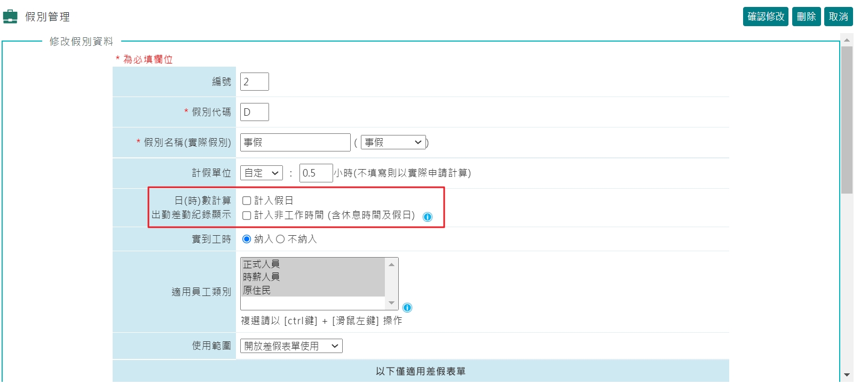This screenshot has width=868, height=384.
Task: Click the 以下僅適用差假表單 section header
Action: click(421, 371)
